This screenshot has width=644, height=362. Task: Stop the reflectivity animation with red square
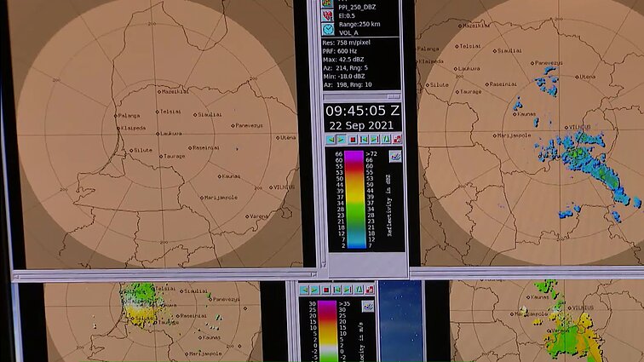pos(353,140)
